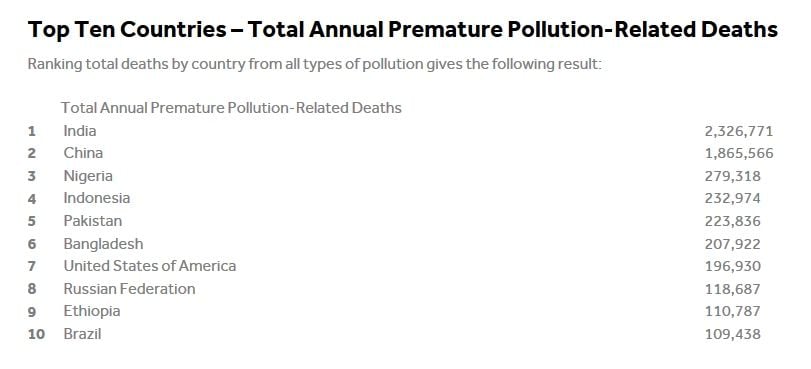Select the subtitle text about ranking total deaths
The width and height of the screenshot is (811, 369).
click(314, 65)
